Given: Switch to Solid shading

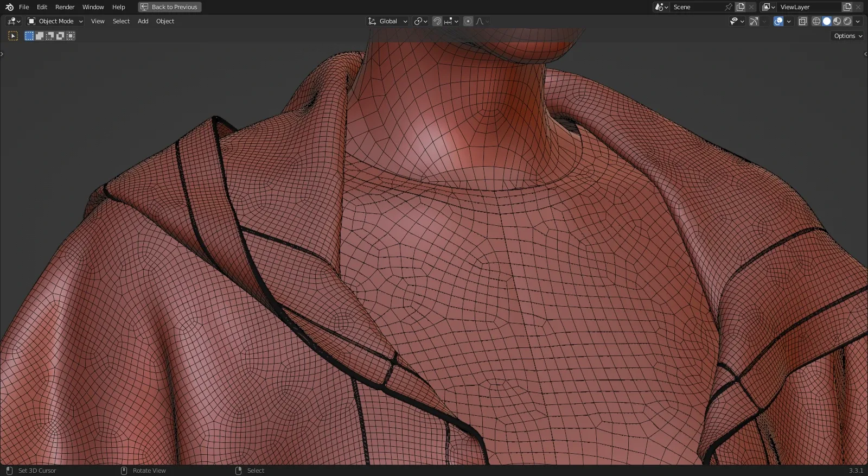Looking at the screenshot, I should 827,21.
